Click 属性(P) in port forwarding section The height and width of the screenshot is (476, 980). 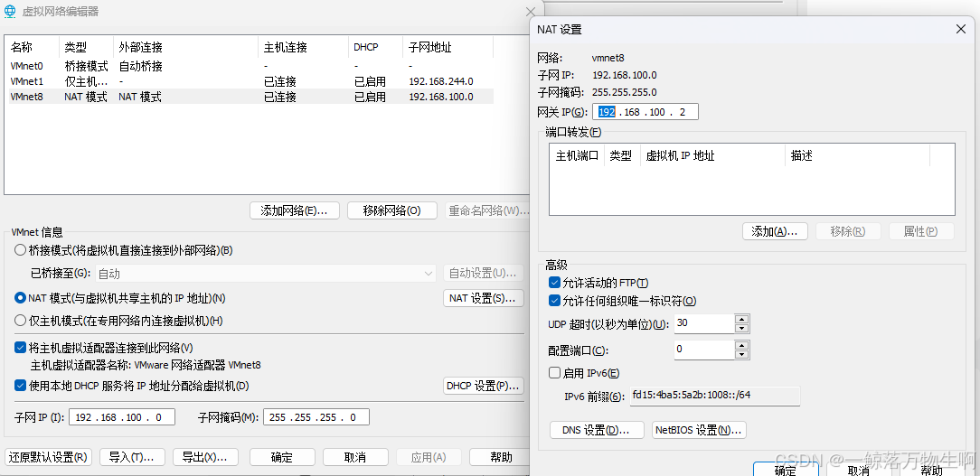[921, 231]
